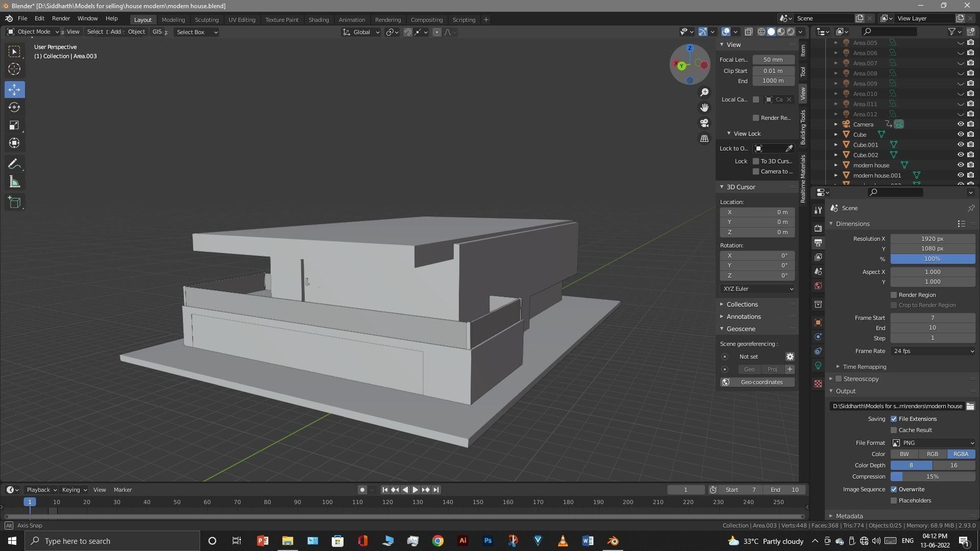This screenshot has width=980, height=551.
Task: Select the Annotate pencil tool
Action: click(x=14, y=164)
